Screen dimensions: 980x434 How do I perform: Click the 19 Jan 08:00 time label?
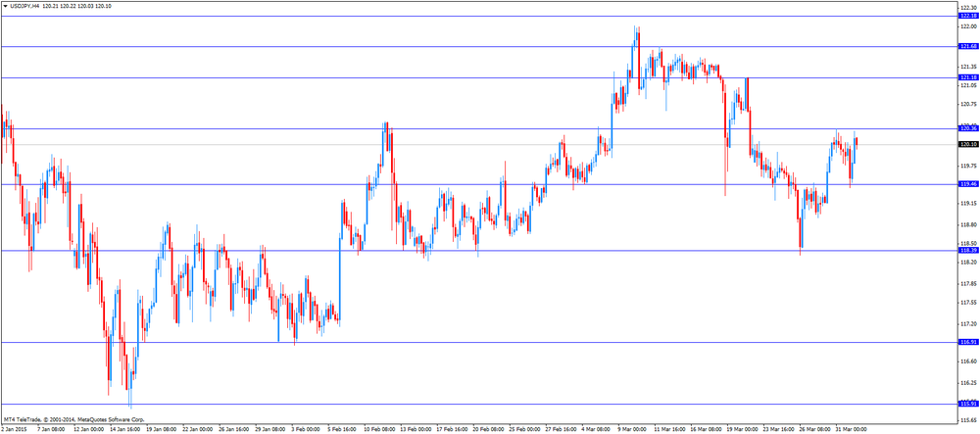[162, 430]
